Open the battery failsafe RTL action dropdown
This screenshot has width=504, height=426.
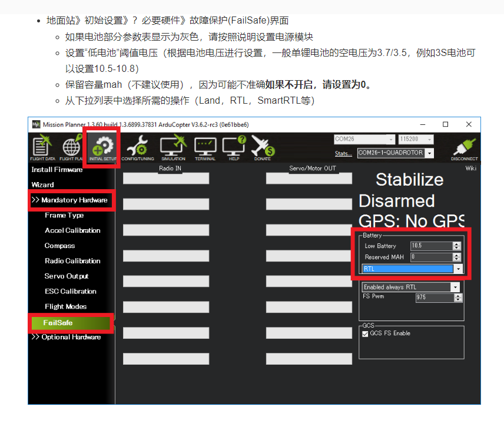[412, 269]
